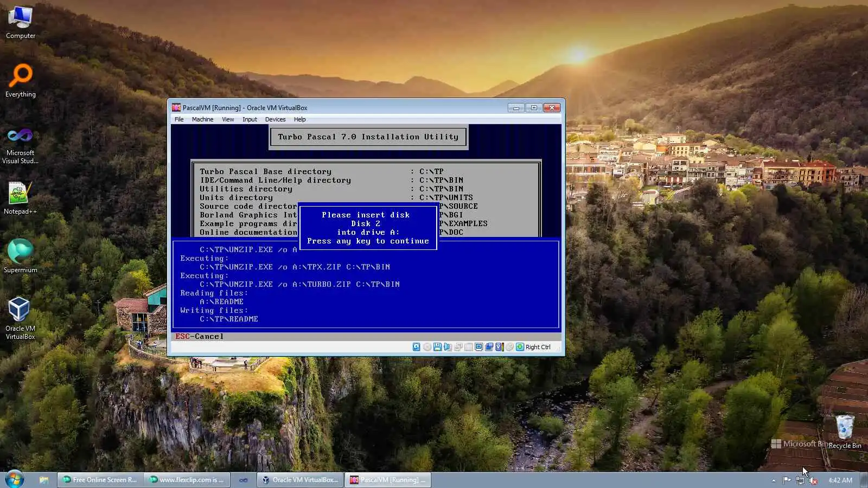Open Oracle VM VirtualBox desktop shortcut
Image resolution: width=868 pixels, height=488 pixels.
[21, 318]
